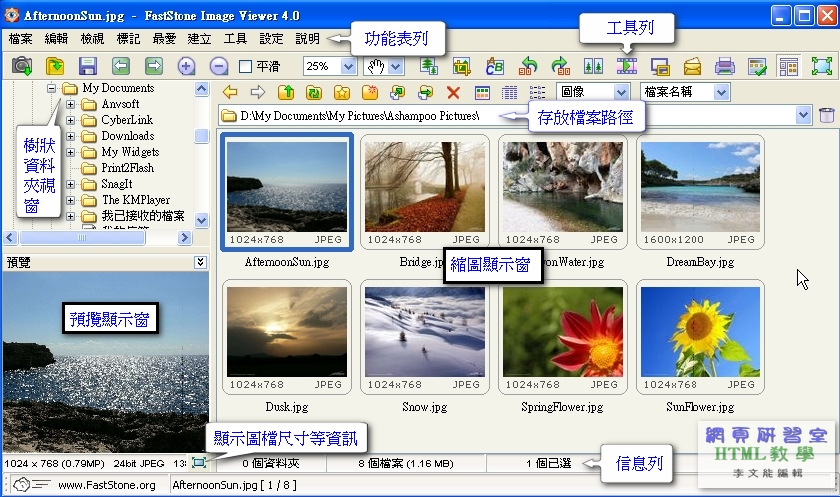Image resolution: width=840 pixels, height=497 pixels.
Task: Expand the CyberLink folder node
Action: coord(70,120)
